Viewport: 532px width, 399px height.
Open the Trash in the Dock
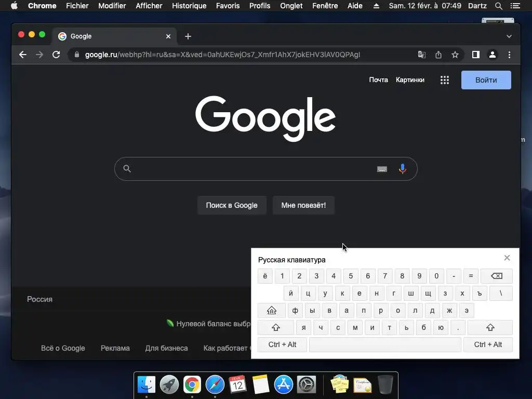[385, 384]
